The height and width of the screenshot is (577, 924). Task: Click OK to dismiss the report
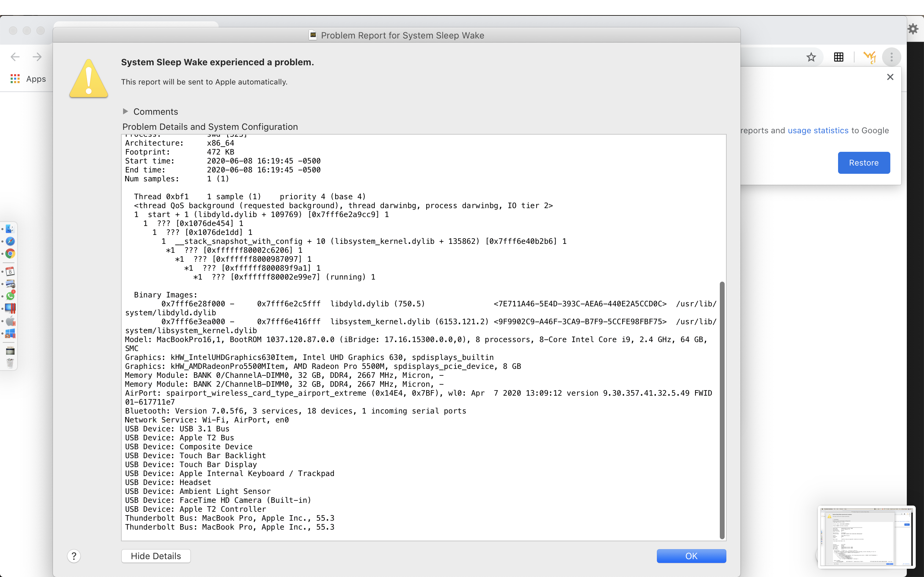[691, 556]
